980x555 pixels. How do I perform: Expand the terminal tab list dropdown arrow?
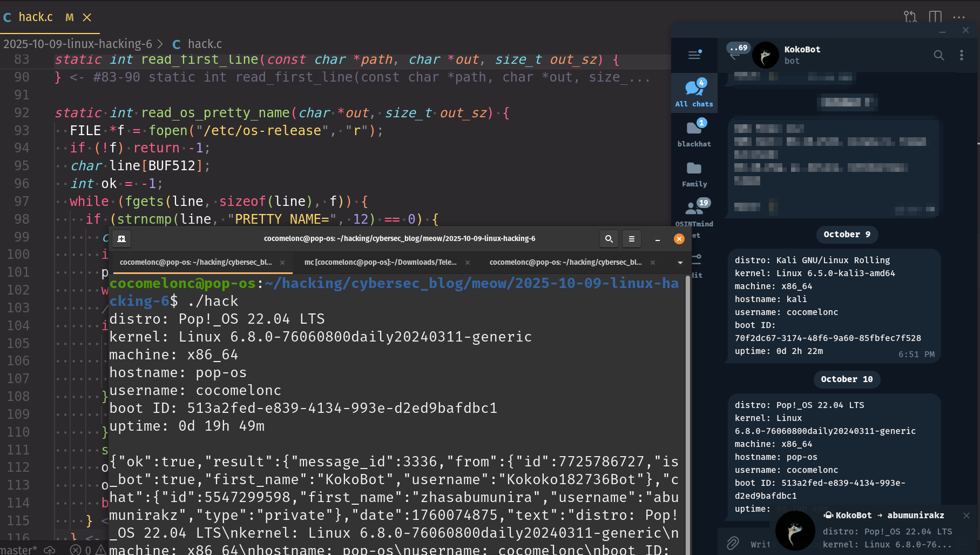pos(680,263)
